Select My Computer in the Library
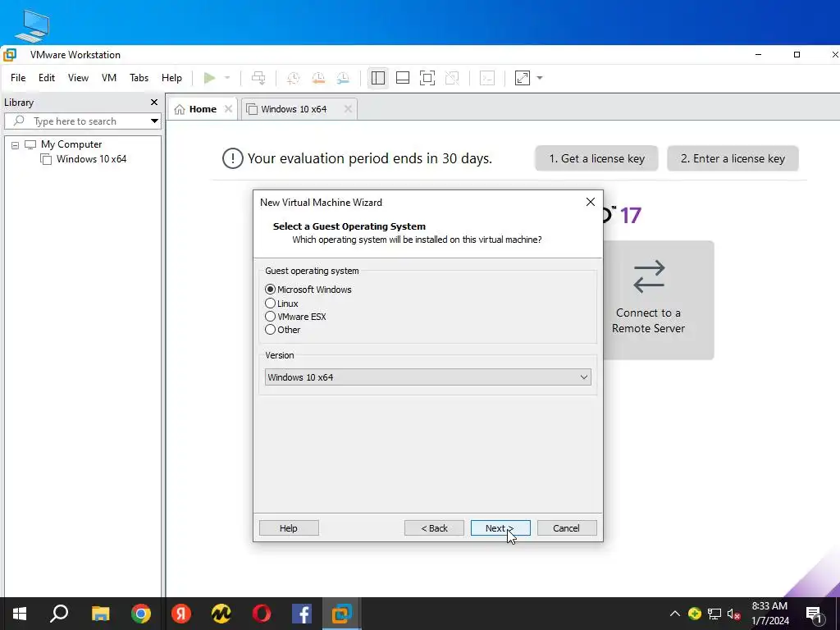The width and height of the screenshot is (840, 630). (71, 144)
